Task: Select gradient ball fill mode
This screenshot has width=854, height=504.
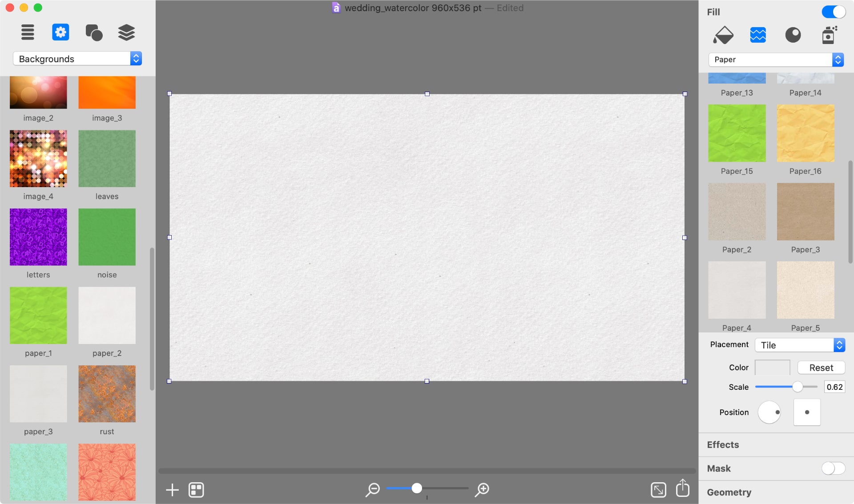Action: coord(793,35)
